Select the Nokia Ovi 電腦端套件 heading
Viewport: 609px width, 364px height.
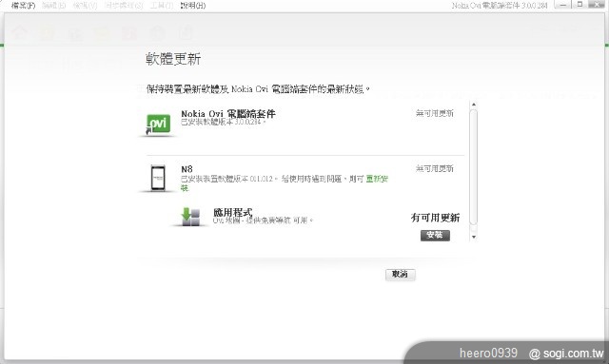click(x=228, y=114)
